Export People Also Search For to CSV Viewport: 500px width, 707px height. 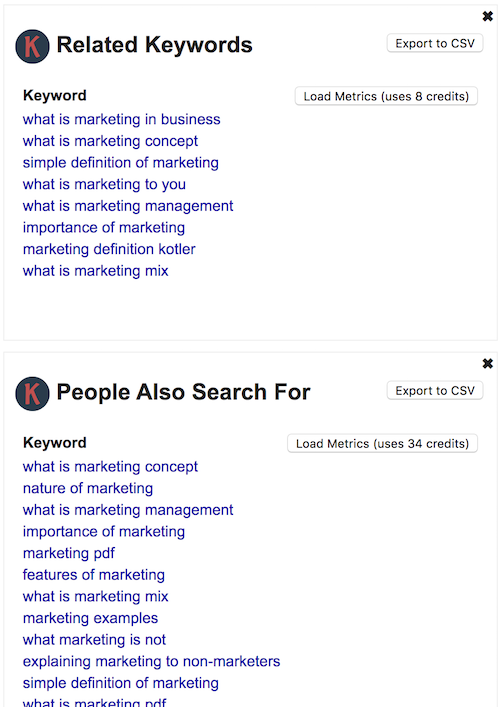(435, 390)
